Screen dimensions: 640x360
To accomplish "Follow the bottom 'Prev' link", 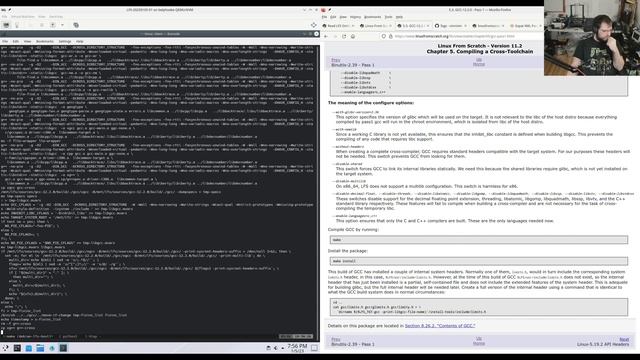I will [x=336, y=339].
